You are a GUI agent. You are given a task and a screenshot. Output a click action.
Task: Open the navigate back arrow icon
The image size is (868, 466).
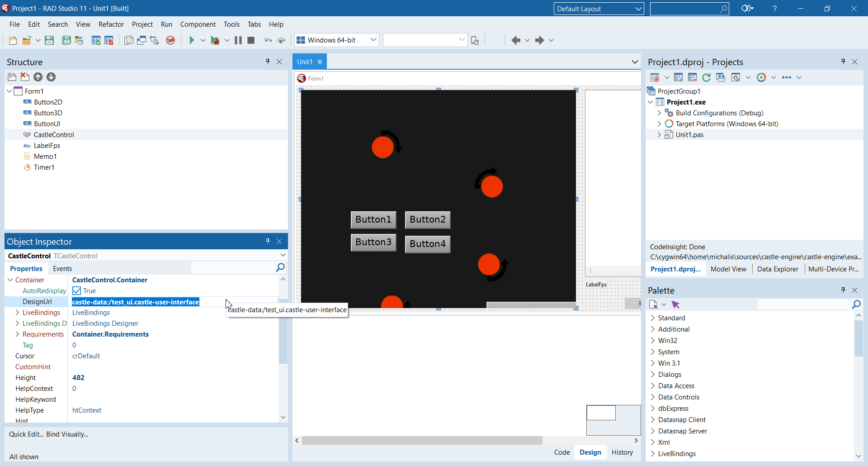(515, 40)
